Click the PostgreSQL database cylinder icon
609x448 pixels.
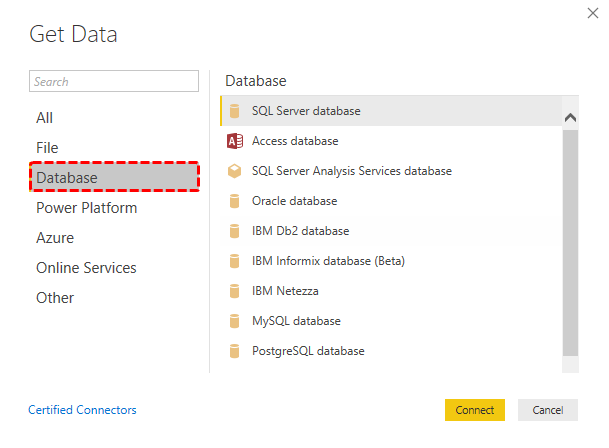pos(234,351)
